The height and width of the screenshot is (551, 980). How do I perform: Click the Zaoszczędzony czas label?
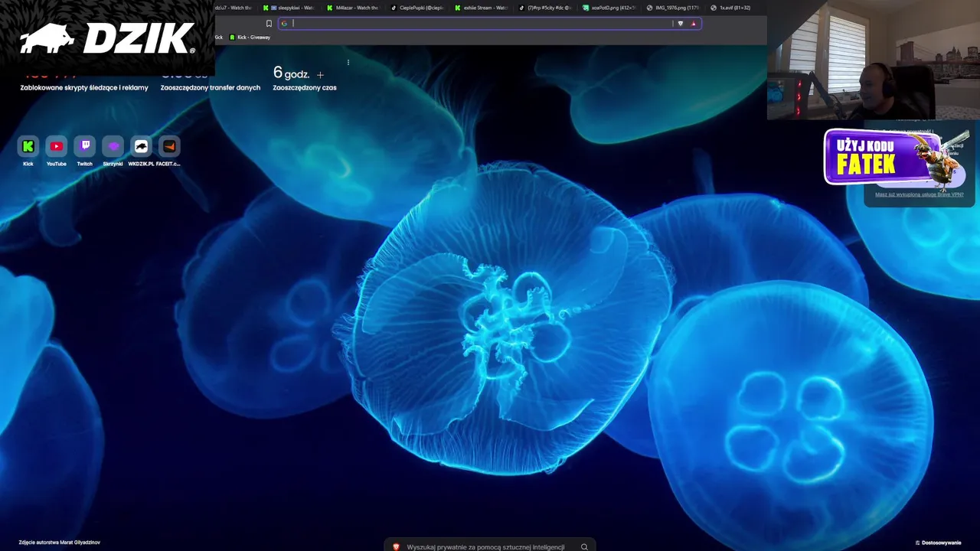305,87
